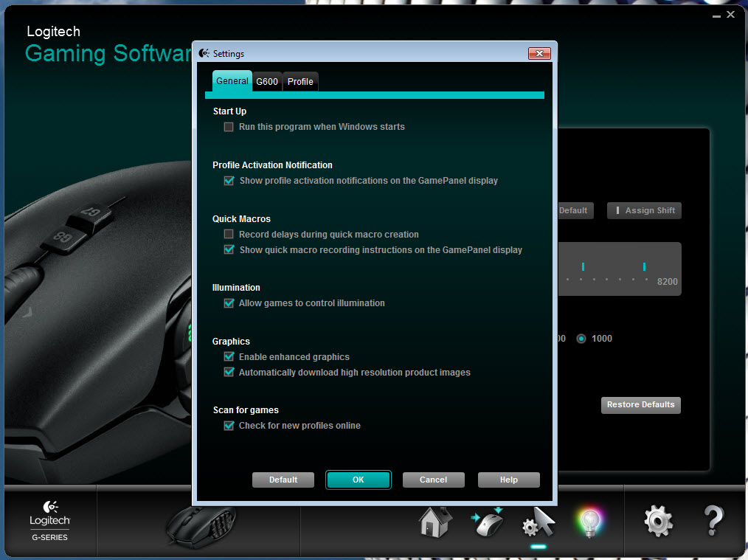Uncheck Automatically download high resolution product images
Image resolution: width=748 pixels, height=560 pixels.
pos(229,372)
